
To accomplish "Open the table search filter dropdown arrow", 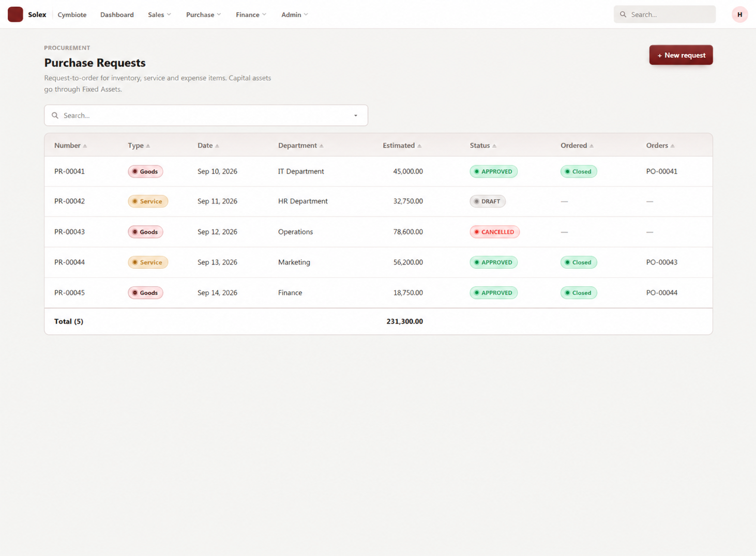I will 356,115.
